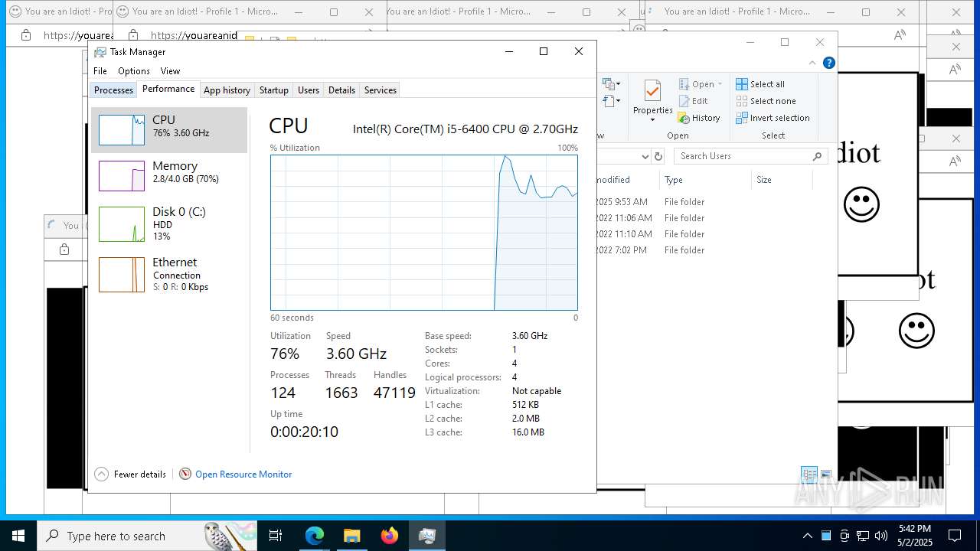
Task: Show hidden system tray icons
Action: 807,536
